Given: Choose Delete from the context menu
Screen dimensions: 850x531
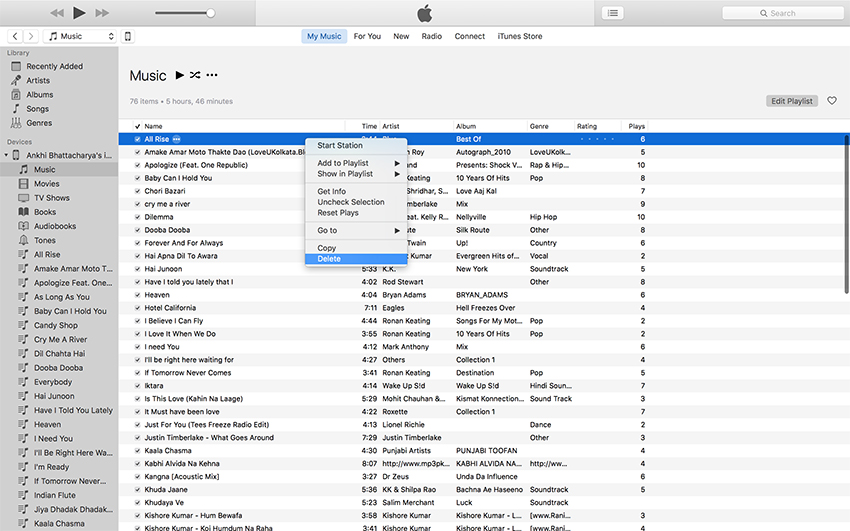Looking at the screenshot, I should coord(329,259).
